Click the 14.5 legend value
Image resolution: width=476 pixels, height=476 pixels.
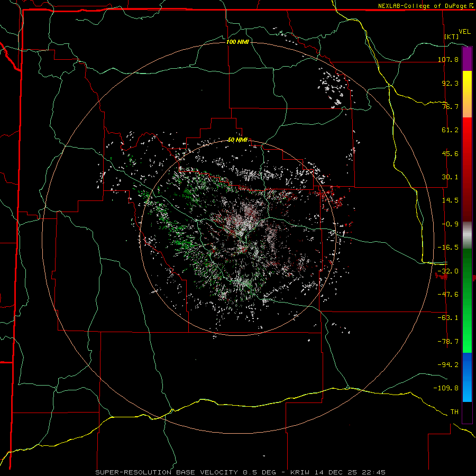450,200
